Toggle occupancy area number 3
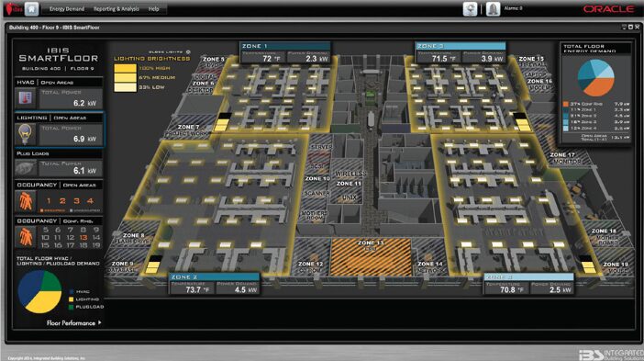The image size is (644, 361). point(76,200)
